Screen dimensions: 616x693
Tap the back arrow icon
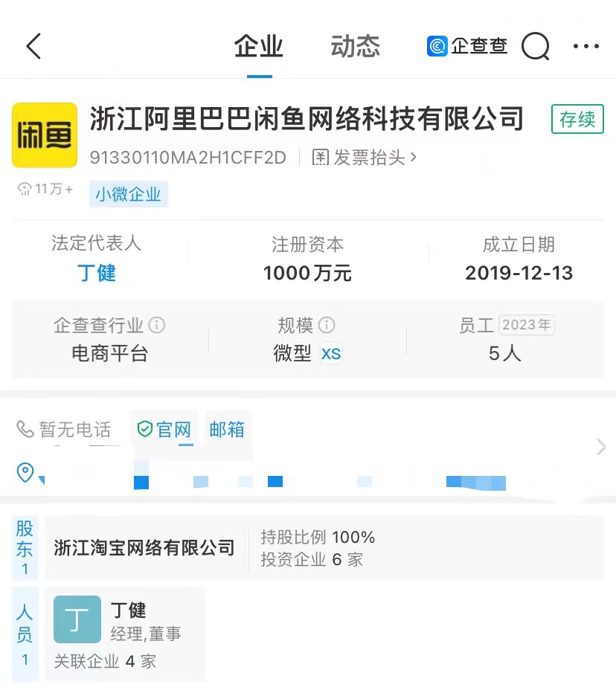point(33,46)
